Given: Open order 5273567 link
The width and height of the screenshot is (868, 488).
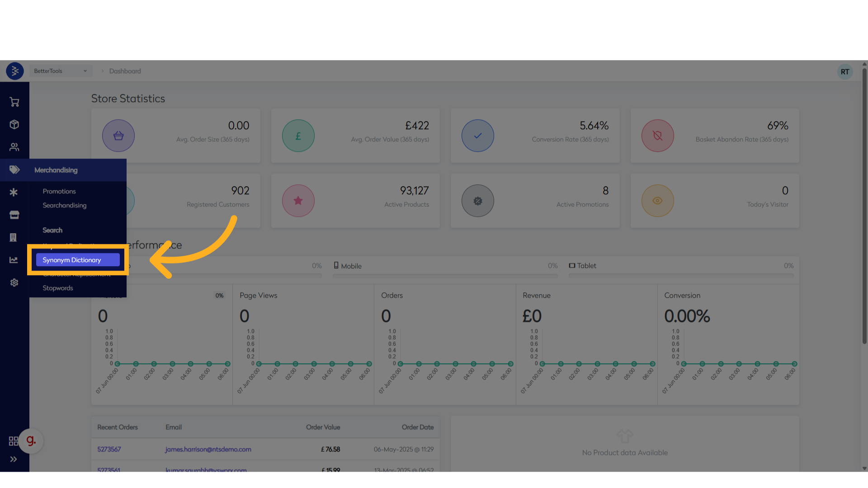Looking at the screenshot, I should tap(109, 450).
